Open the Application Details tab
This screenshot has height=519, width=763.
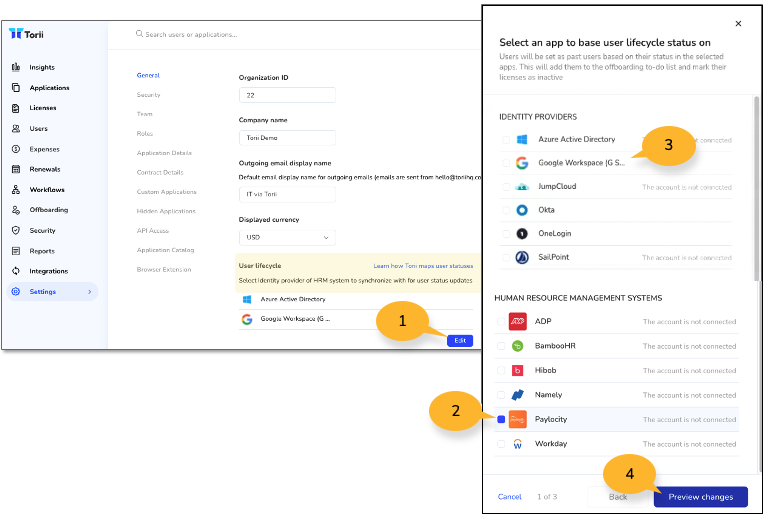[164, 153]
